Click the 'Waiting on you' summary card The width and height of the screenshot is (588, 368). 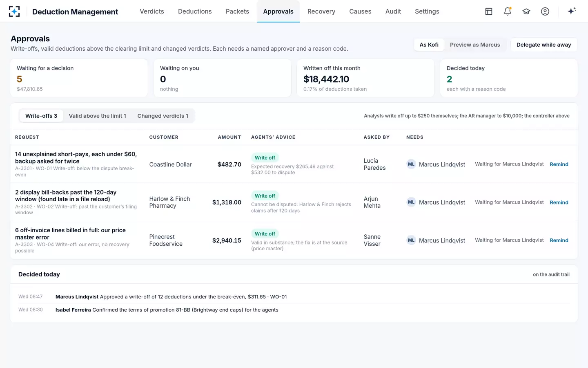222,78
